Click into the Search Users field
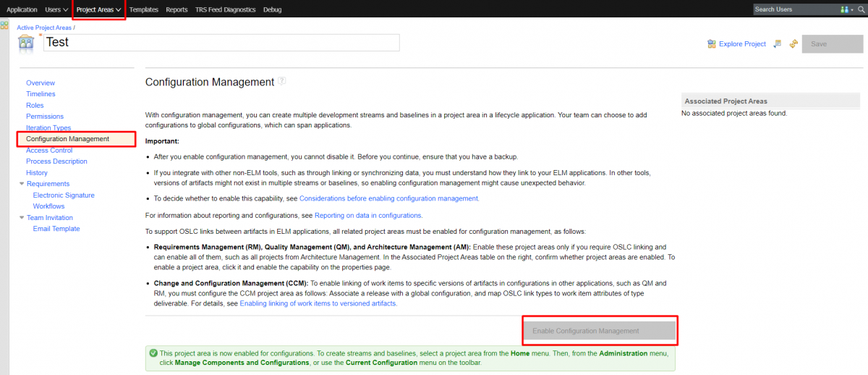Image resolution: width=868 pixels, height=375 pixels. [x=794, y=9]
